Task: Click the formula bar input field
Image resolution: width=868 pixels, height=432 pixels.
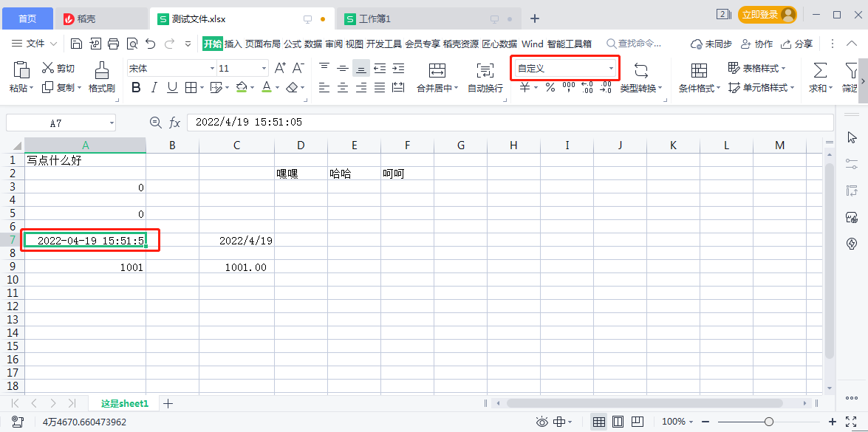Action: click(510, 123)
